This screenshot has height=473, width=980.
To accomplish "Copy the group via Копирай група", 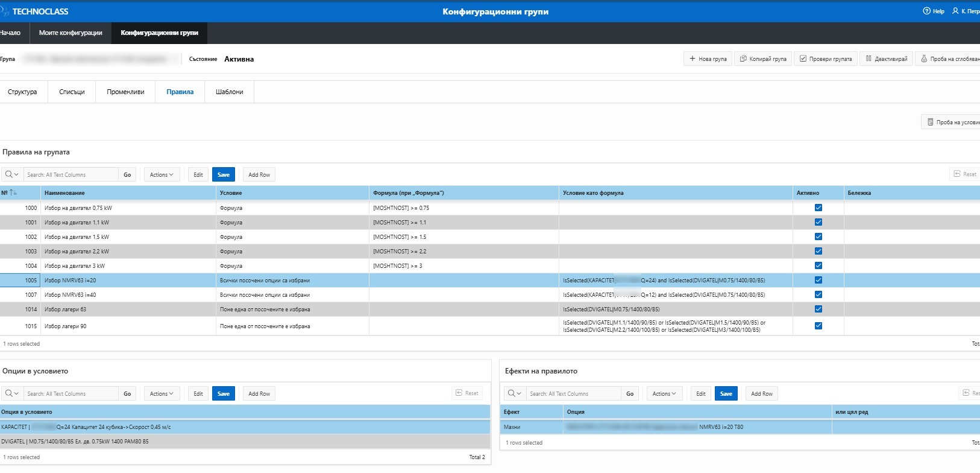I will point(763,59).
